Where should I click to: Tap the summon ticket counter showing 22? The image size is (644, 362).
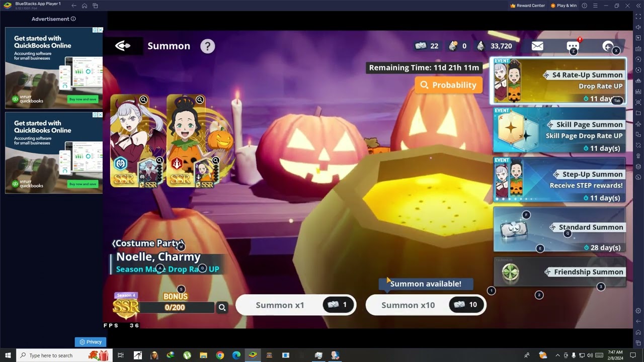coord(426,46)
